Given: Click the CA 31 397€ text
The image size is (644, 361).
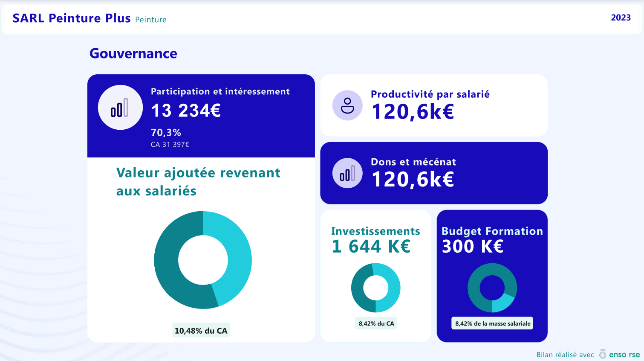Looking at the screenshot, I should [170, 145].
